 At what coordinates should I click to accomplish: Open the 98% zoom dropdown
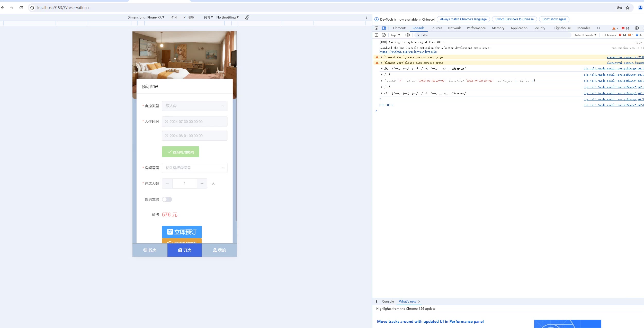[x=208, y=17]
